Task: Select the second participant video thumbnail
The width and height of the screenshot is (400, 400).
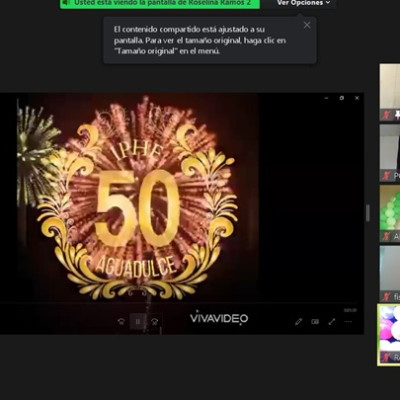Action: [390, 153]
